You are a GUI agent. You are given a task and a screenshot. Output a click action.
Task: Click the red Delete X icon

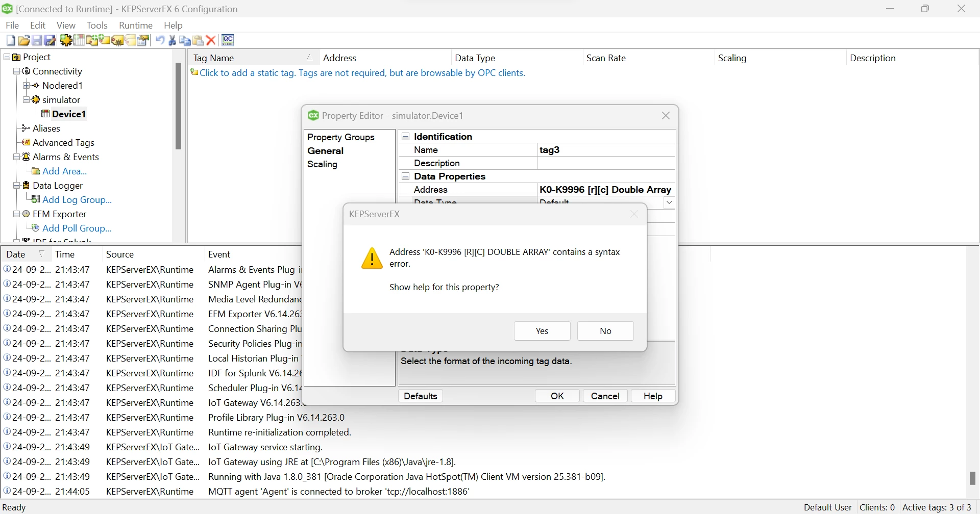(212, 41)
